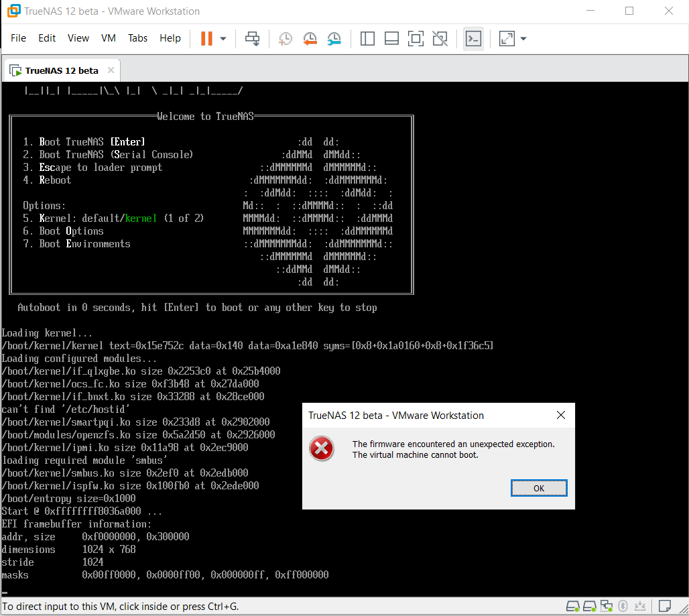Open the stretch options dropdown arrow

(523, 39)
